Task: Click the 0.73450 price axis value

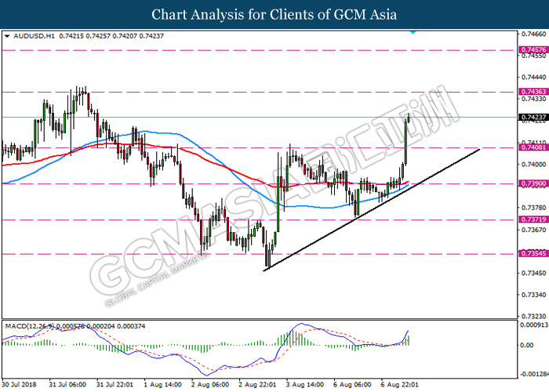Action: coord(533,273)
